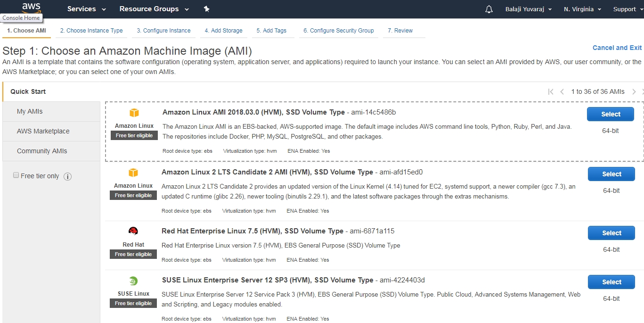
Task: Expand the Services dropdown menu
Action: (87, 9)
